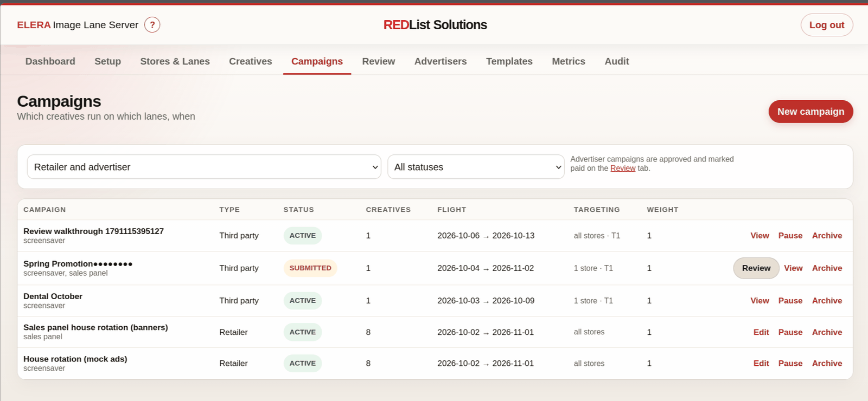Viewport: 868px width, 401px height.
Task: Switch to the Review tab
Action: coord(379,61)
